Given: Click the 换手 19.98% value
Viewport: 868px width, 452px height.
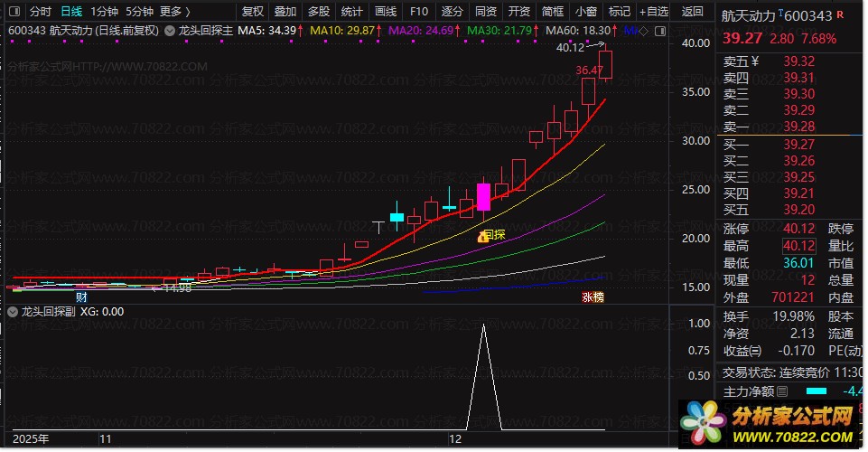Looking at the screenshot, I should 793,316.
